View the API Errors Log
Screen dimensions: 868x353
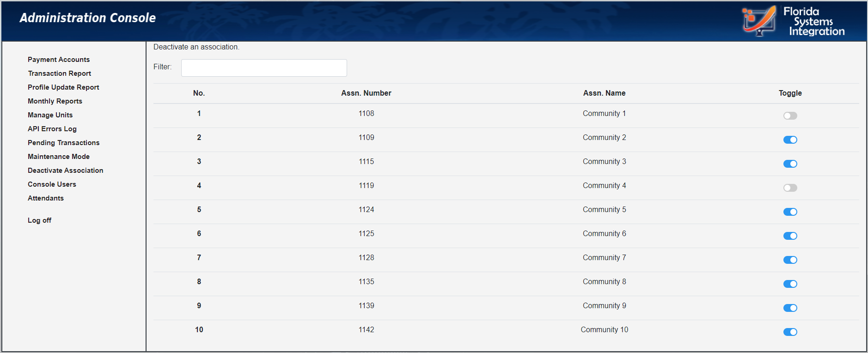coord(52,129)
